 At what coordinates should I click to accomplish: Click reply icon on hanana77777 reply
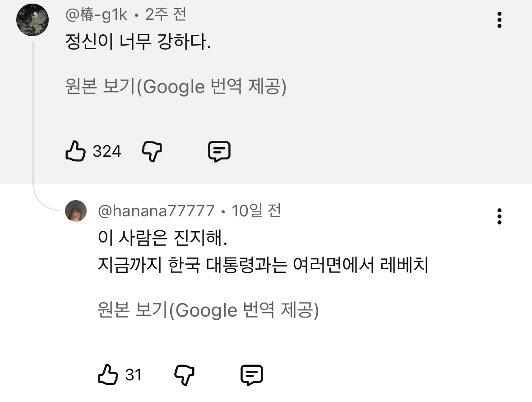point(252,375)
